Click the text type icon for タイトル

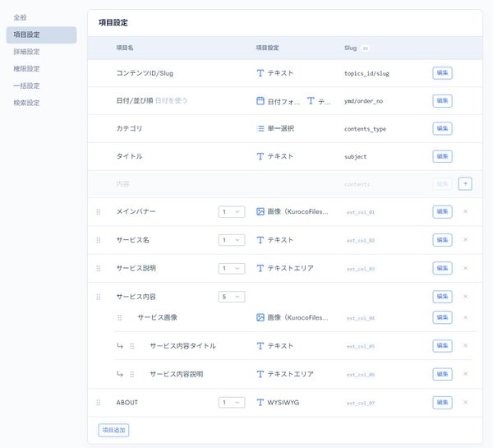tap(260, 156)
